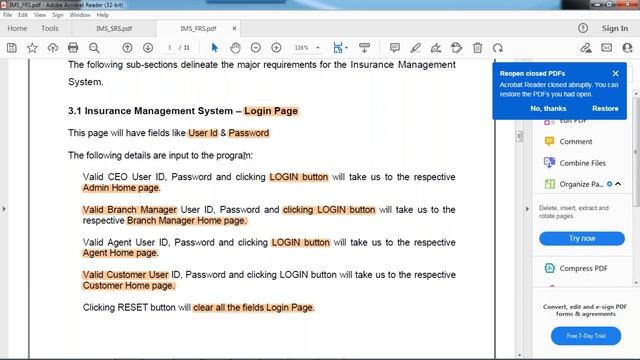The height and width of the screenshot is (360, 640).
Task: Switch to the Home tab
Action: [17, 28]
